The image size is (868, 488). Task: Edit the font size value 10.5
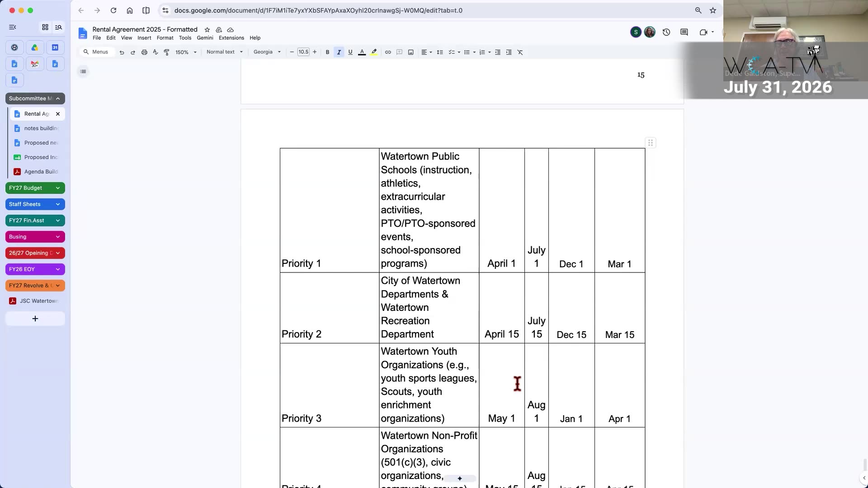[x=303, y=52]
